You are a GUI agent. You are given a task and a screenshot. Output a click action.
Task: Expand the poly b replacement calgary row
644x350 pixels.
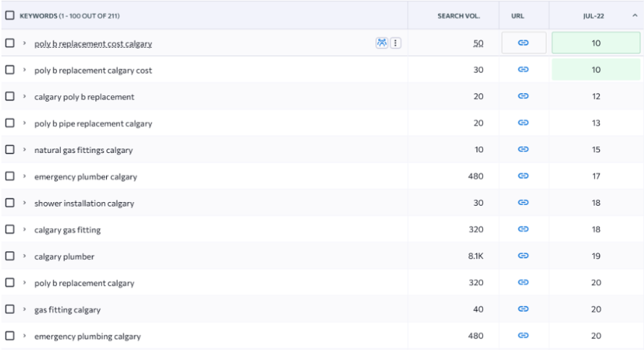[x=25, y=283]
